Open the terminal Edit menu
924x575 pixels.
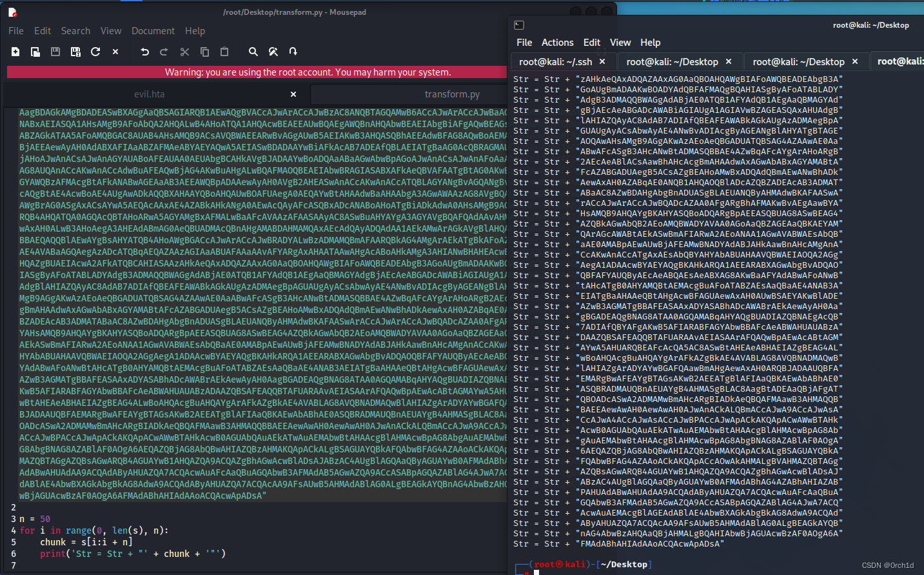(x=592, y=43)
